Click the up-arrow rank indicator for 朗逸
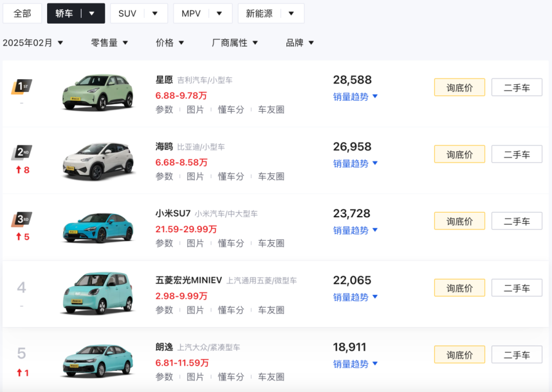The height and width of the screenshot is (392, 552). (22, 372)
